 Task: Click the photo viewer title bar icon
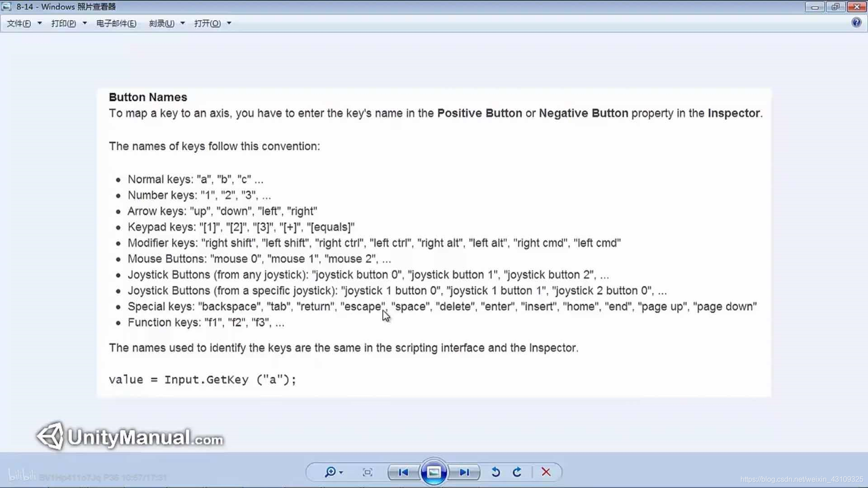(7, 7)
